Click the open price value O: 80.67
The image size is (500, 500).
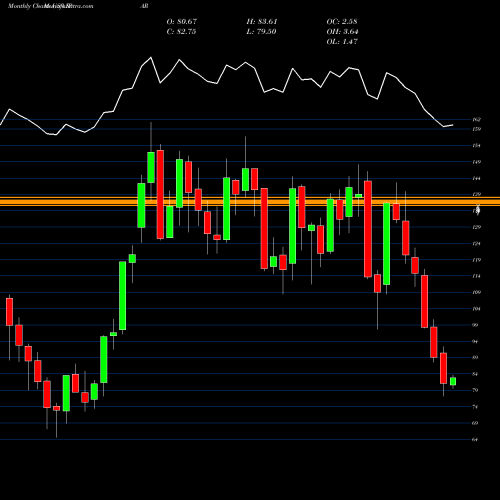click(182, 22)
